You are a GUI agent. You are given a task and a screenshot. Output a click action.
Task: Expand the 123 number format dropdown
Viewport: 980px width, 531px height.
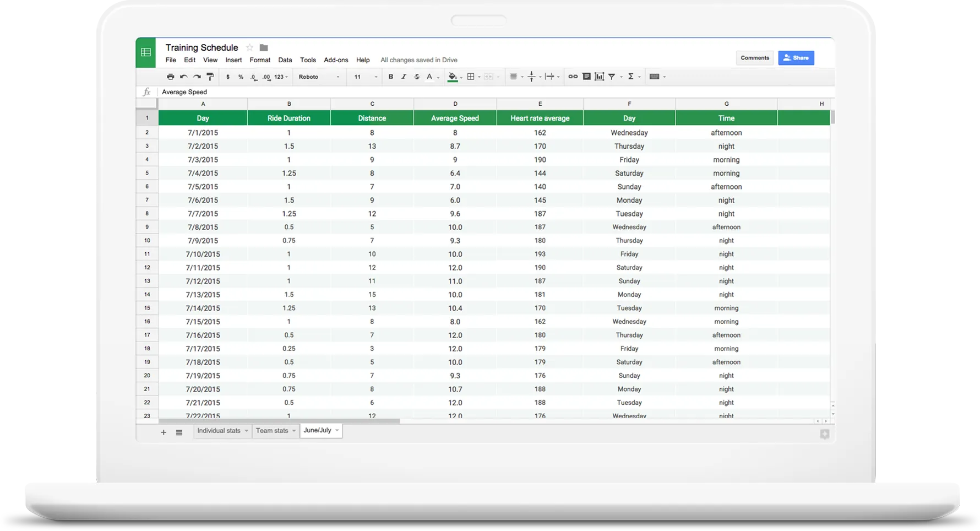281,77
